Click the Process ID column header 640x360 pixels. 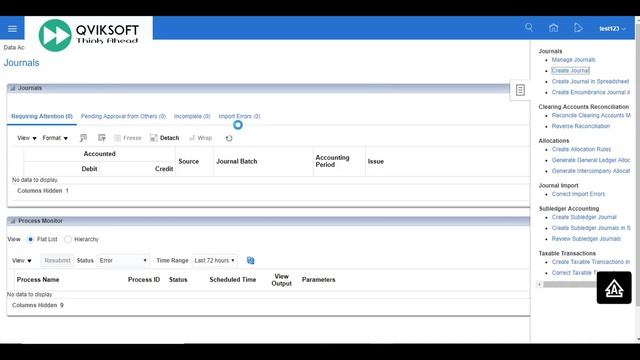pyautogui.click(x=144, y=280)
